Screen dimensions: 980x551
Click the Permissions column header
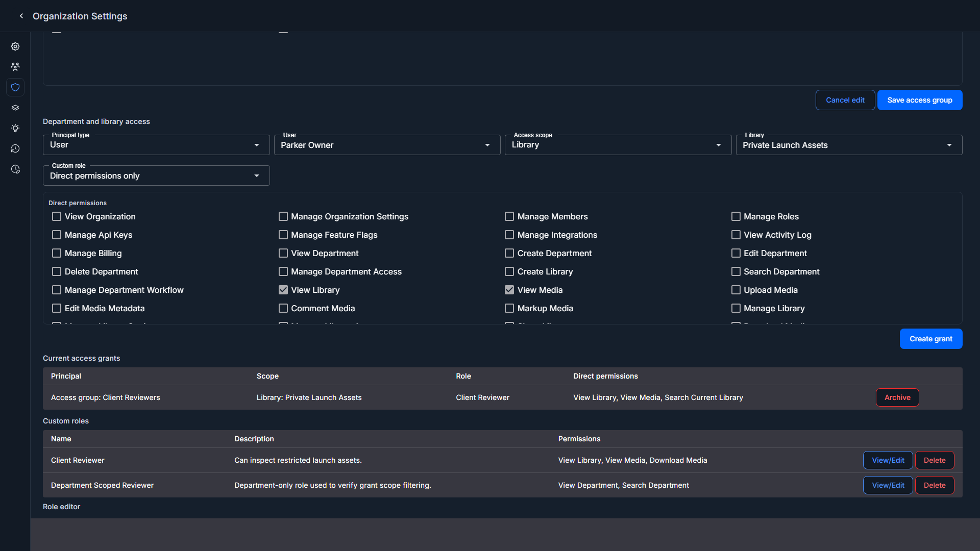pos(579,439)
